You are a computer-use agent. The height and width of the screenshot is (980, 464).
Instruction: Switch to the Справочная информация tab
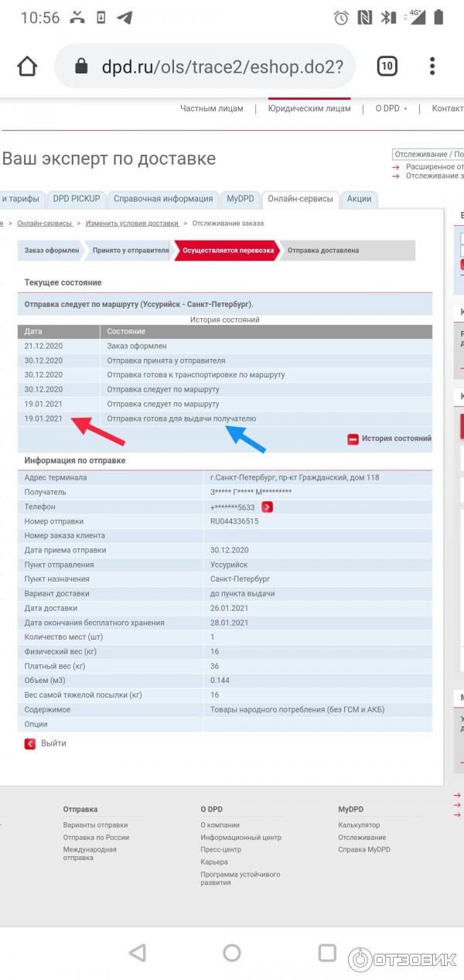coord(162,199)
